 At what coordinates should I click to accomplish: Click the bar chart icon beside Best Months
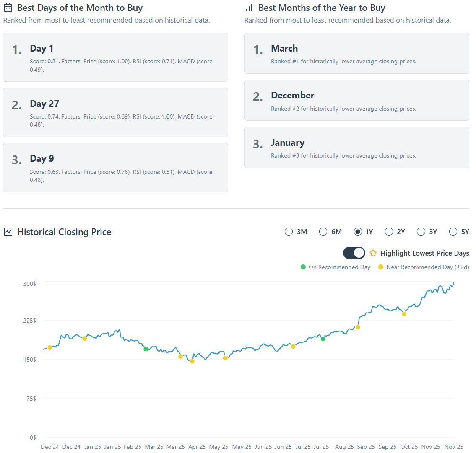pyautogui.click(x=249, y=8)
